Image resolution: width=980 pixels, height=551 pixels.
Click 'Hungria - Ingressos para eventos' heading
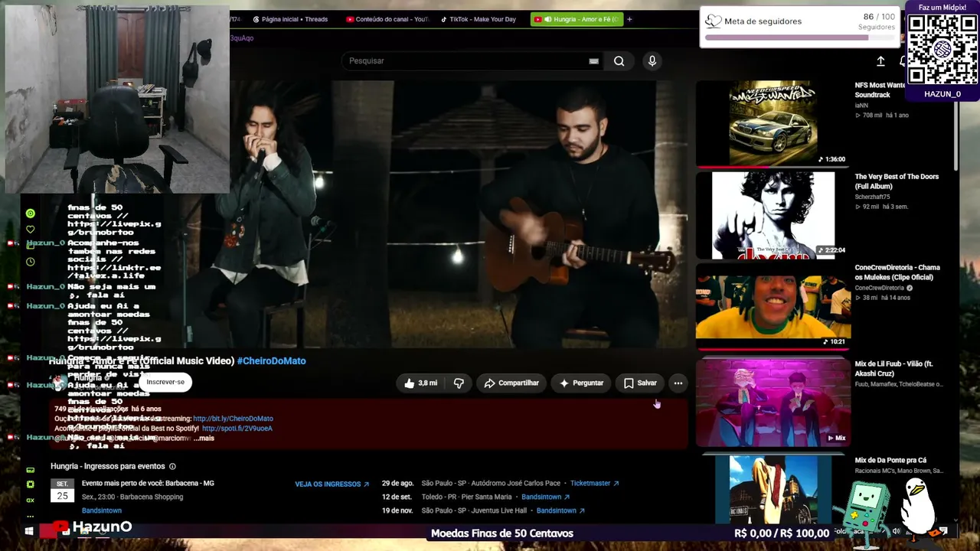point(108,466)
